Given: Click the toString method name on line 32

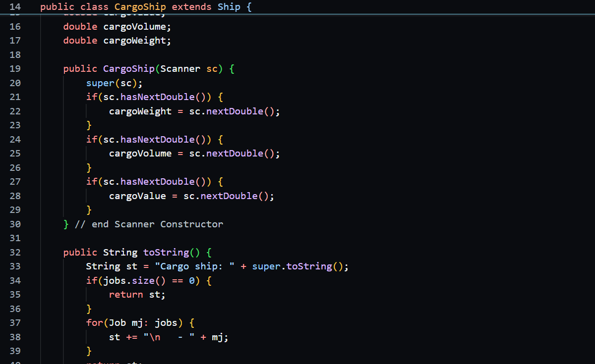Looking at the screenshot, I should click(x=166, y=253).
